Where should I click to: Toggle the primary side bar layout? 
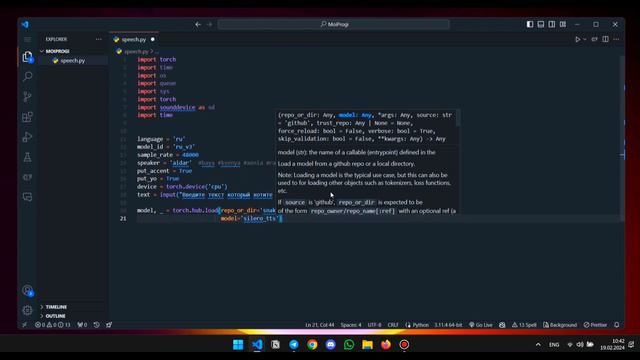(530, 24)
